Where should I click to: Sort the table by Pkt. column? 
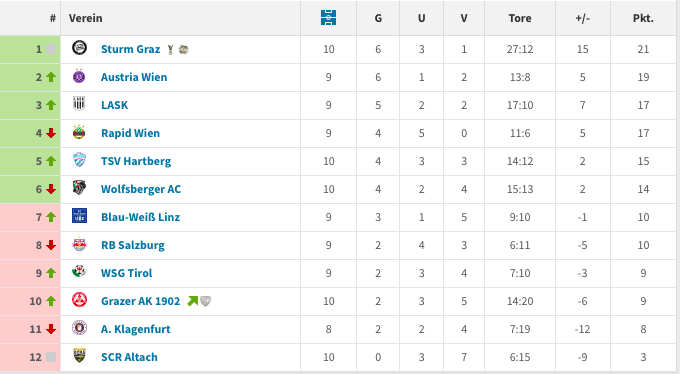point(643,18)
